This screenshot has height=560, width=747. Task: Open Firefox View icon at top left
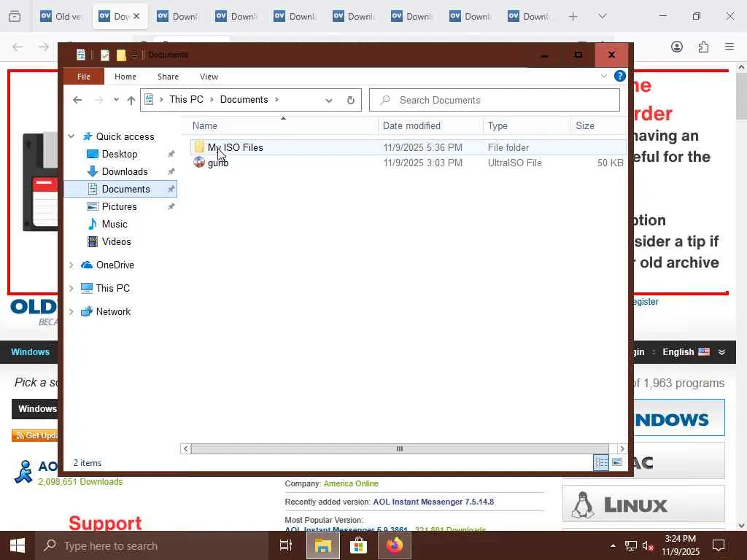(15, 16)
